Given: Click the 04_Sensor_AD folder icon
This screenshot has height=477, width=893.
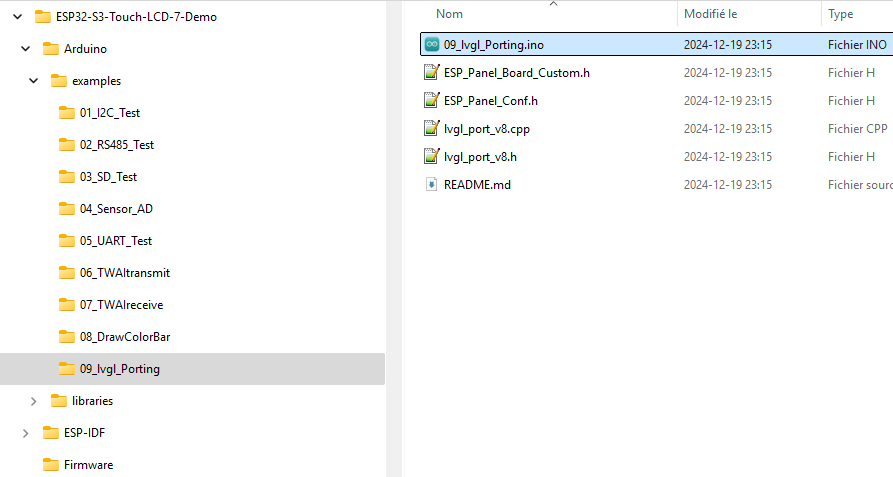Looking at the screenshot, I should 67,208.
